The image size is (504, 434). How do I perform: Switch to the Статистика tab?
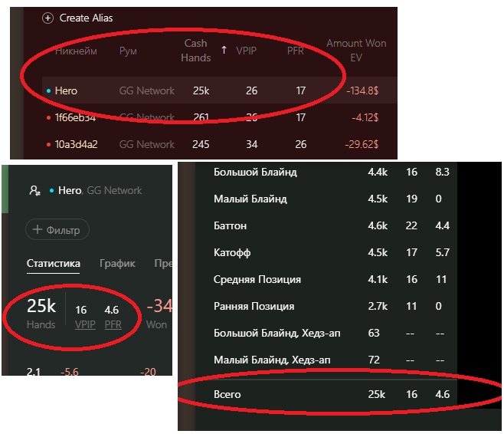tap(54, 263)
